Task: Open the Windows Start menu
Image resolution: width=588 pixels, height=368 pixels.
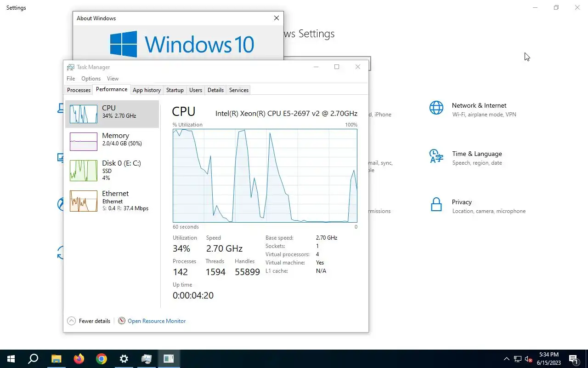Action: point(11,359)
